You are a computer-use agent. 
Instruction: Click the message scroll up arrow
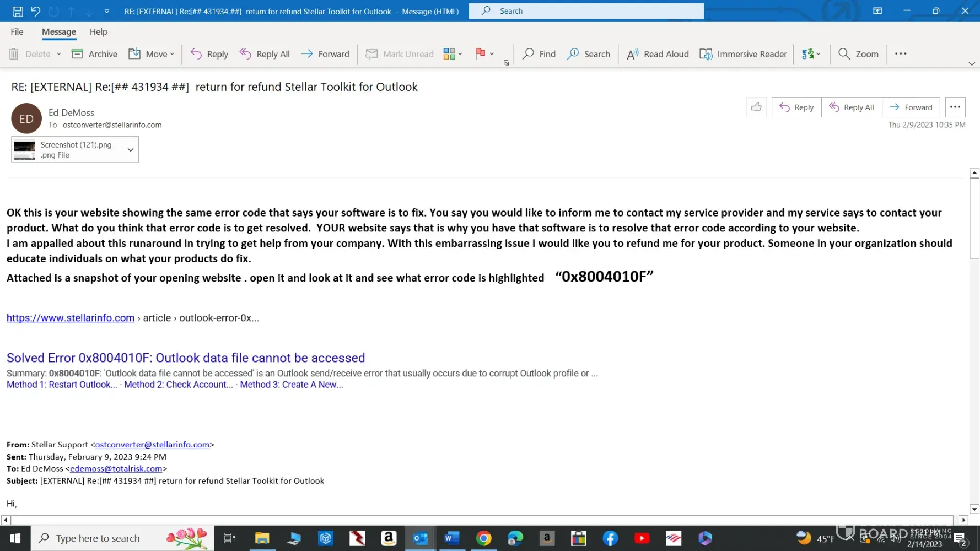(x=974, y=173)
